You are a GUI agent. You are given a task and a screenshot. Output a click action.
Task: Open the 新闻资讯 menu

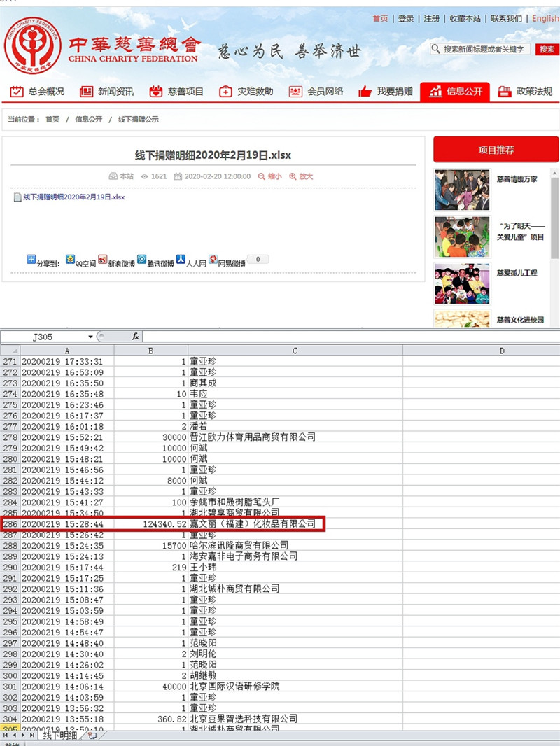[107, 92]
